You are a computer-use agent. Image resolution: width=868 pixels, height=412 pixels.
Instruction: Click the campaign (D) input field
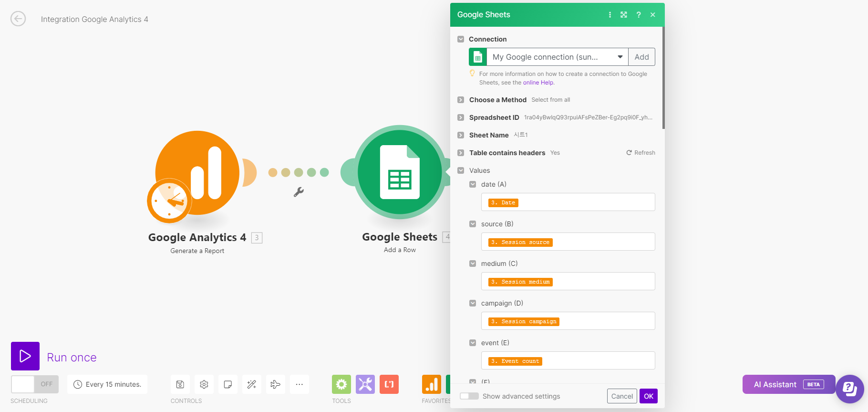point(568,321)
